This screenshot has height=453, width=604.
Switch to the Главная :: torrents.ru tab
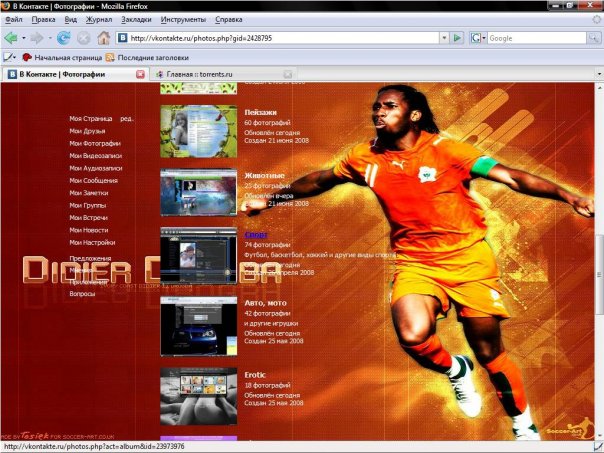[223, 74]
